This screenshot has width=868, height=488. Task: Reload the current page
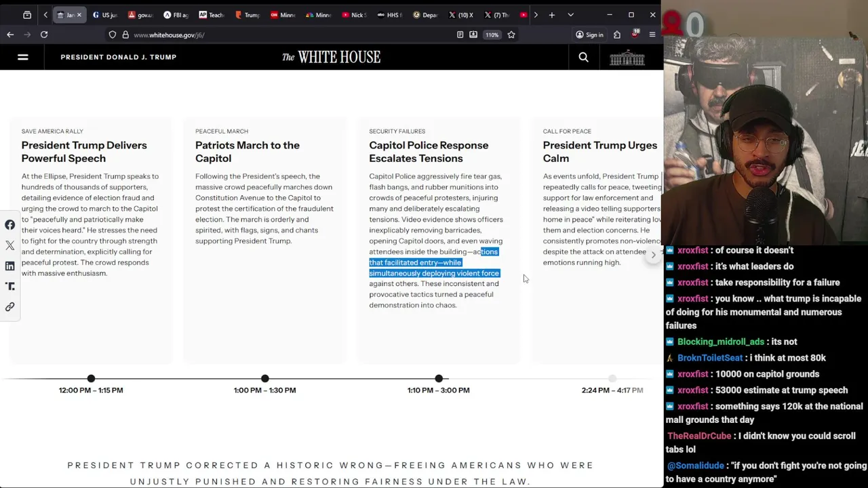click(x=44, y=35)
